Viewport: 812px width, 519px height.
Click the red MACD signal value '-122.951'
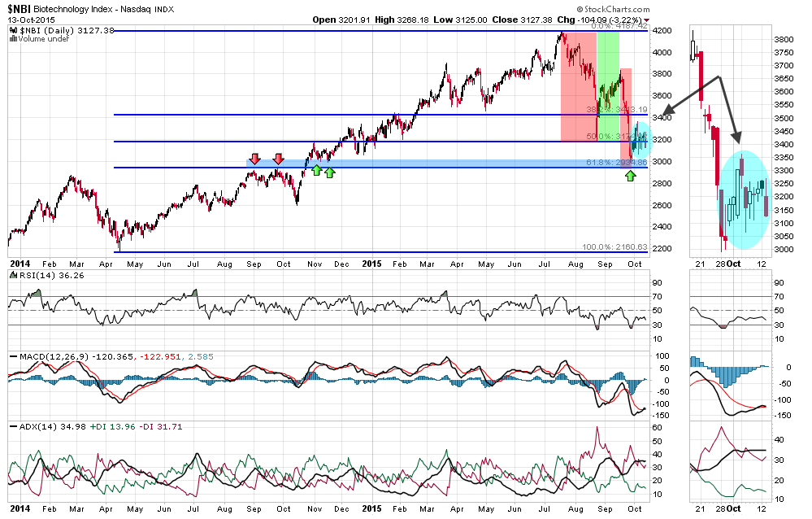coord(161,357)
